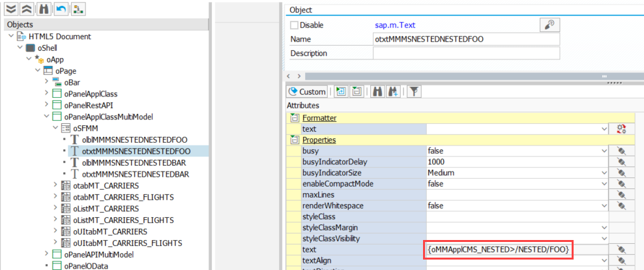This screenshot has height=270, width=644.
Task: Collapse all attribute groups icon
Action: pos(357,92)
